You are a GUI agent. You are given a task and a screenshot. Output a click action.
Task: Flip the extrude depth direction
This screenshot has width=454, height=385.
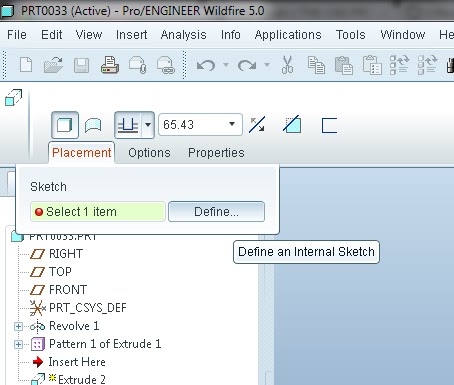(257, 125)
